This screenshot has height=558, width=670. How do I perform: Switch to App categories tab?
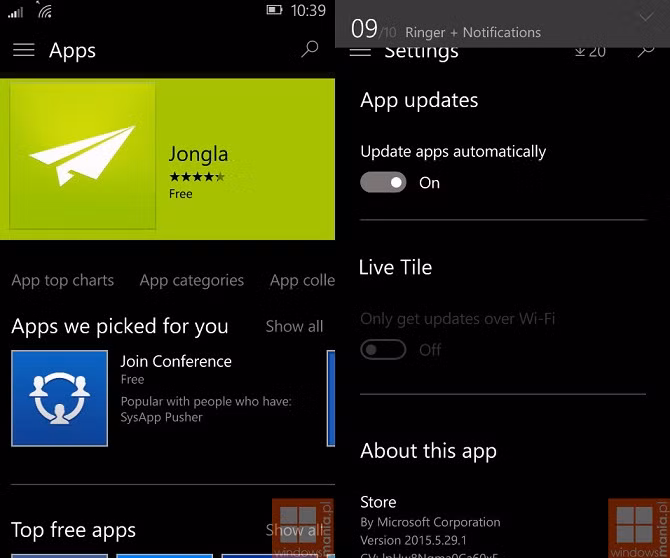[192, 281]
